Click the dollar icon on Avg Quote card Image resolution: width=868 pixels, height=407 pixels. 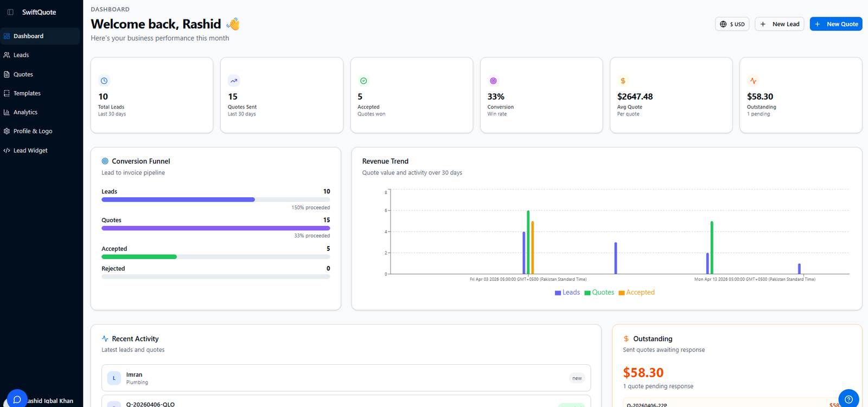coord(623,81)
